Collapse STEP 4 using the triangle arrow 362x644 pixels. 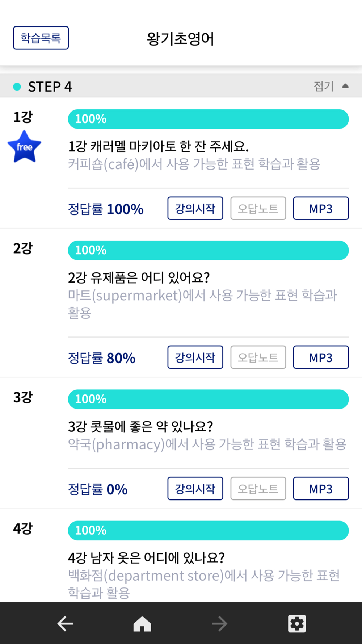(x=345, y=86)
